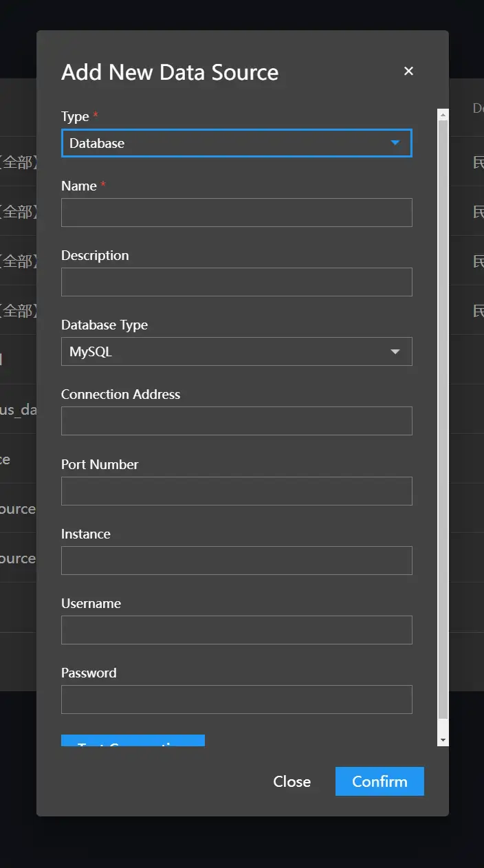Click the Database Type label text
The width and height of the screenshot is (484, 868).
tap(104, 325)
